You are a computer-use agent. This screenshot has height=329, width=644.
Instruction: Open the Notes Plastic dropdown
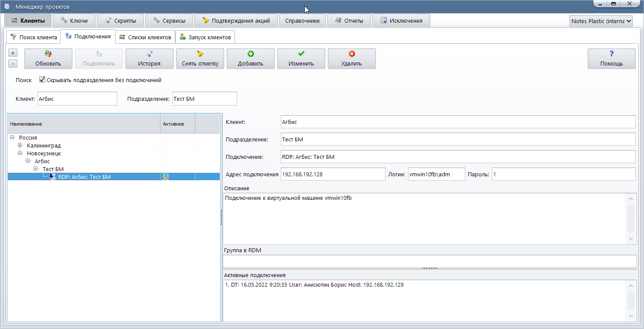tap(600, 21)
